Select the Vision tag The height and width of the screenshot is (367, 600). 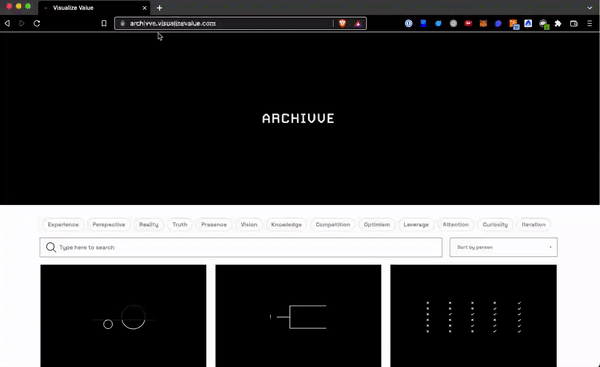pyautogui.click(x=249, y=225)
